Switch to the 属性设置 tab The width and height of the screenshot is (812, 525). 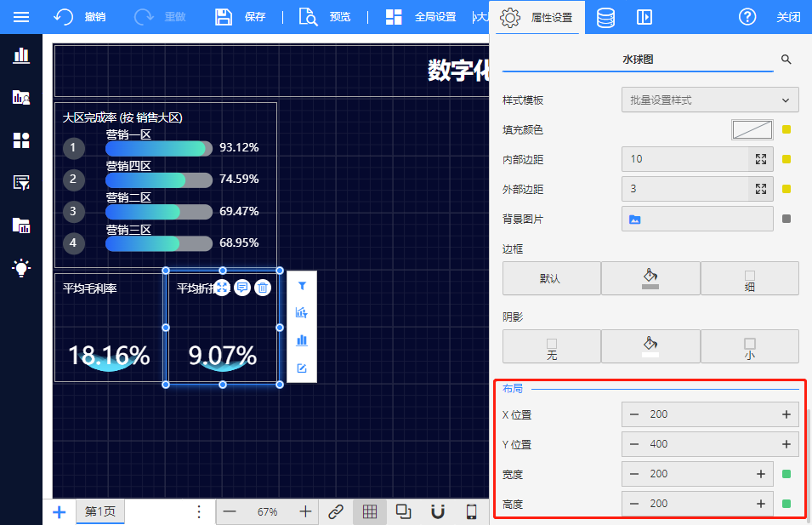click(x=537, y=17)
